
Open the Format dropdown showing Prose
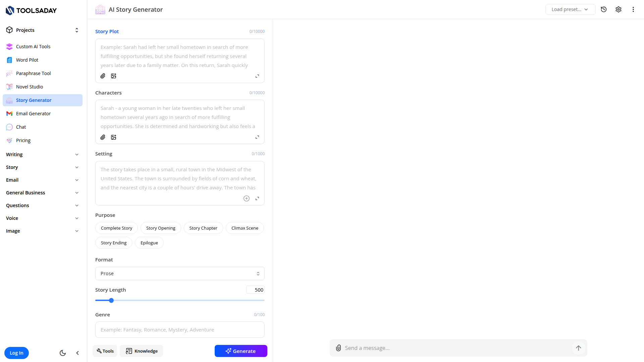[x=180, y=274]
